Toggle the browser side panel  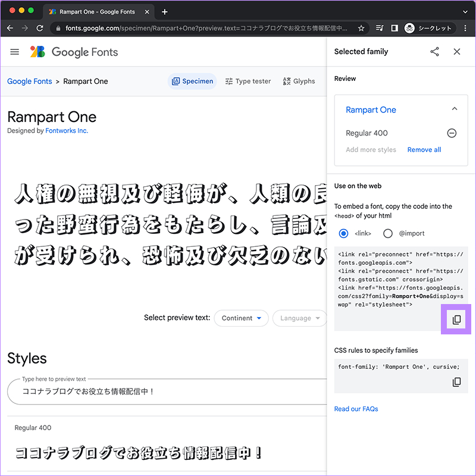394,28
